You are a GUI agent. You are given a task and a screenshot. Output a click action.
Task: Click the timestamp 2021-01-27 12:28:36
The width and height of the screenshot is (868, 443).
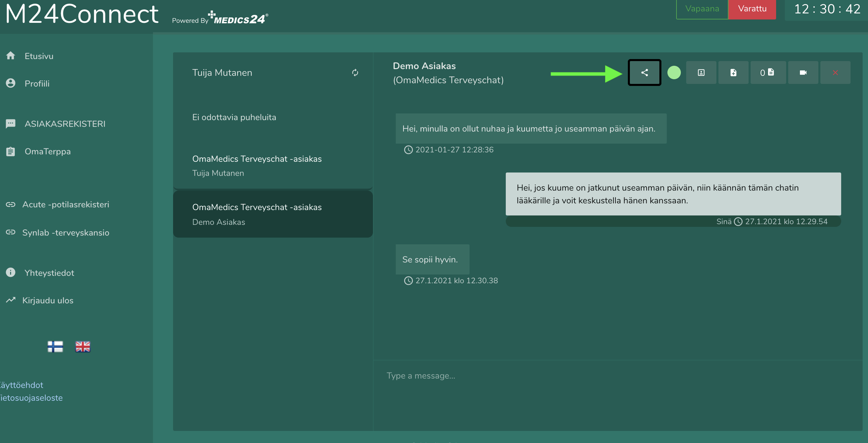pos(454,149)
